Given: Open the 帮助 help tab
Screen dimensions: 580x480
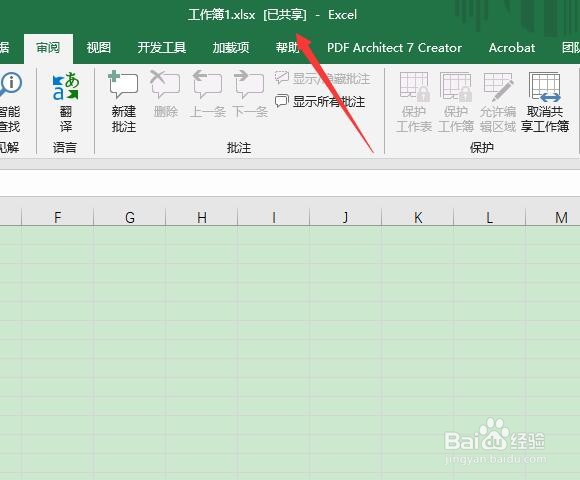Looking at the screenshot, I should pos(288,48).
